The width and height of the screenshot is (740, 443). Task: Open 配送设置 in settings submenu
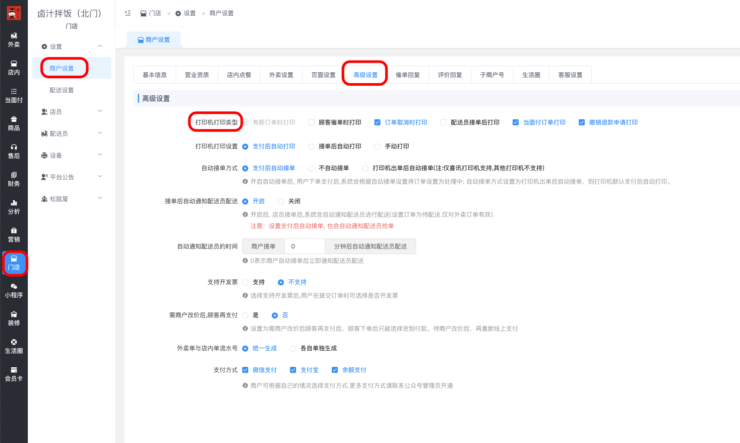[62, 90]
